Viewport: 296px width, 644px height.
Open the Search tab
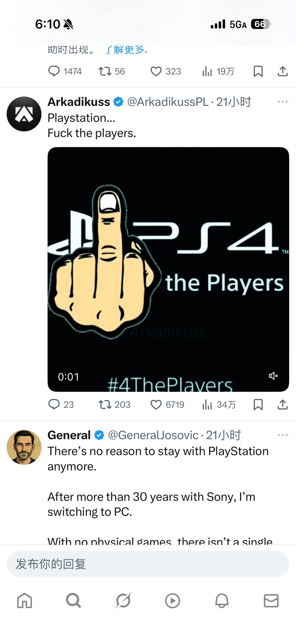(x=74, y=600)
